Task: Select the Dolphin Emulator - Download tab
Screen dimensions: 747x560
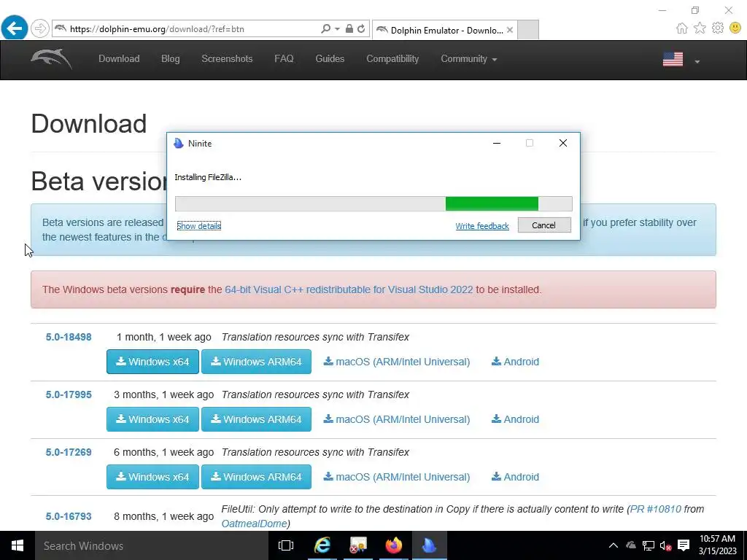Action: click(445, 30)
